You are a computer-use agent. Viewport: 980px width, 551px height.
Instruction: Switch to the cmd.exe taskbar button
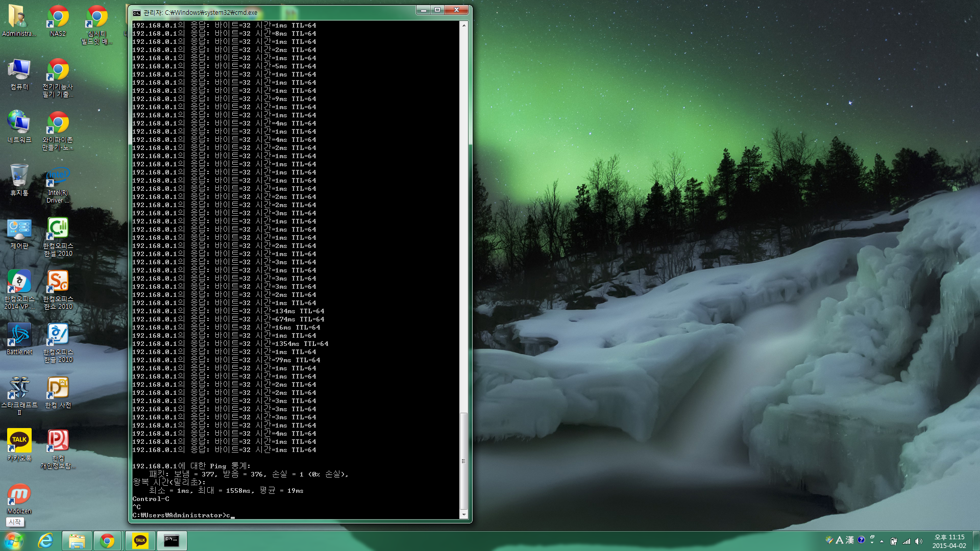click(x=171, y=541)
